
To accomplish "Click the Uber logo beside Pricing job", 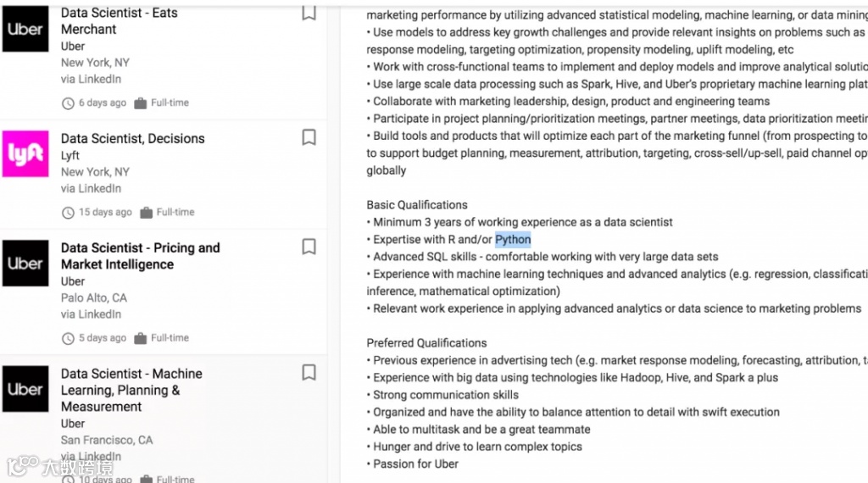I will click(25, 263).
